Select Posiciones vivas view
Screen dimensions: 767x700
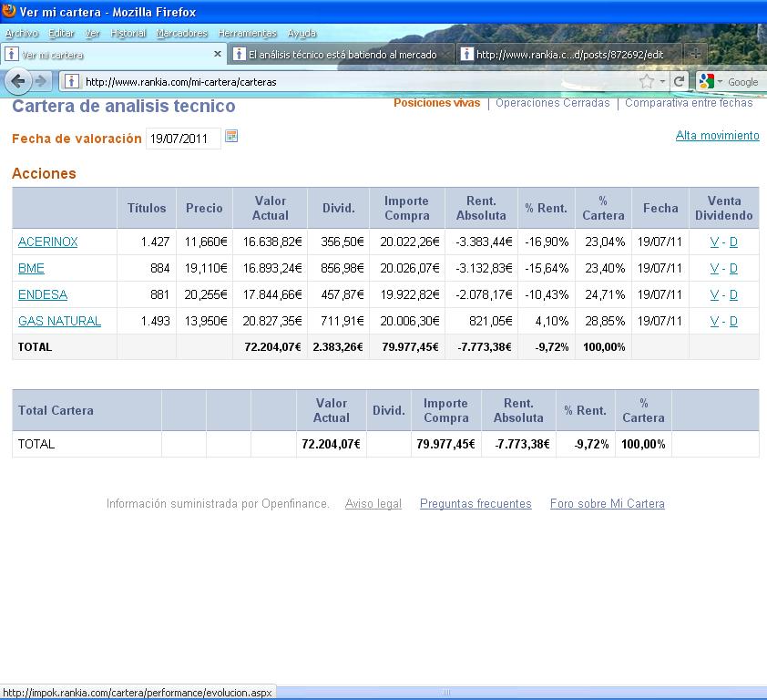coord(437,103)
